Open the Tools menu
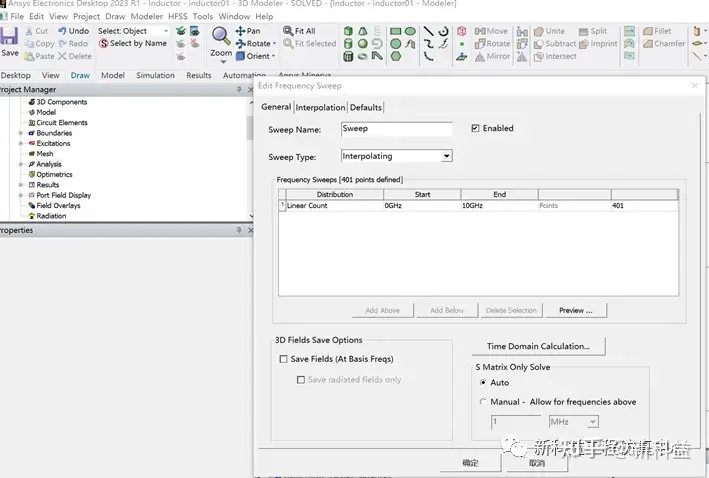The height and width of the screenshot is (478, 709). click(x=203, y=16)
